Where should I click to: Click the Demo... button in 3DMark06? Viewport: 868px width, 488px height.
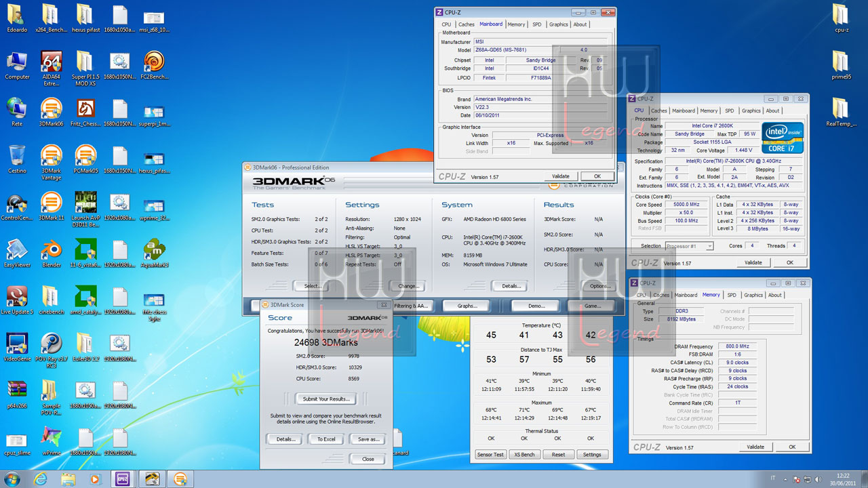coord(536,306)
